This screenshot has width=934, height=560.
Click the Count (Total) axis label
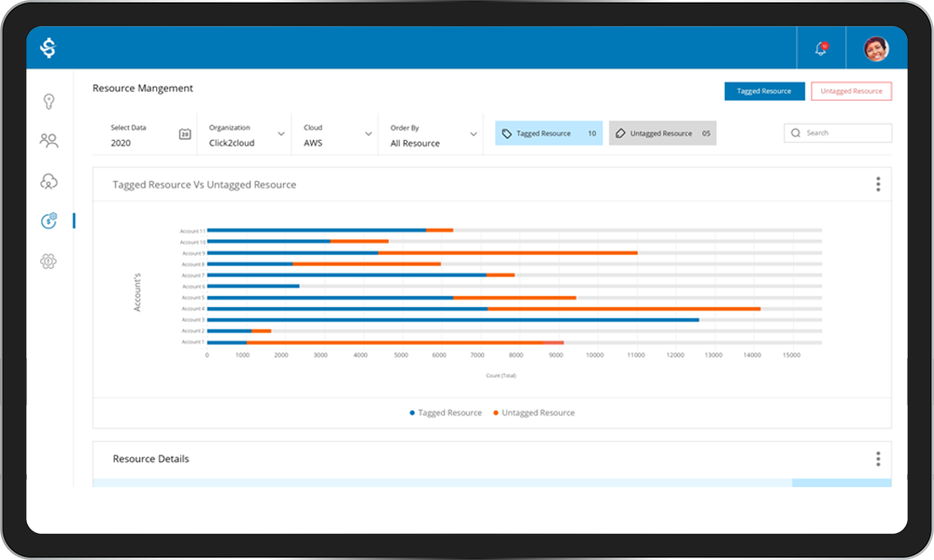[501, 375]
